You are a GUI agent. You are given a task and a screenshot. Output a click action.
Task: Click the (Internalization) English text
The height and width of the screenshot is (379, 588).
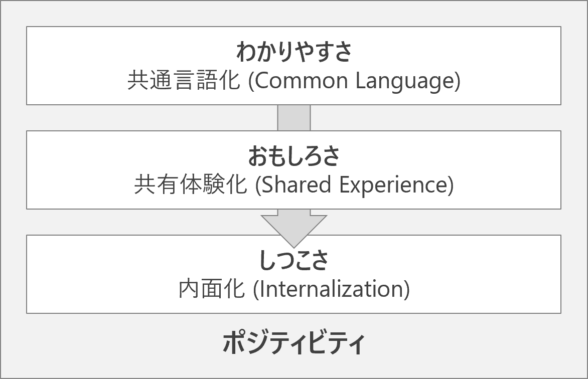(332, 290)
